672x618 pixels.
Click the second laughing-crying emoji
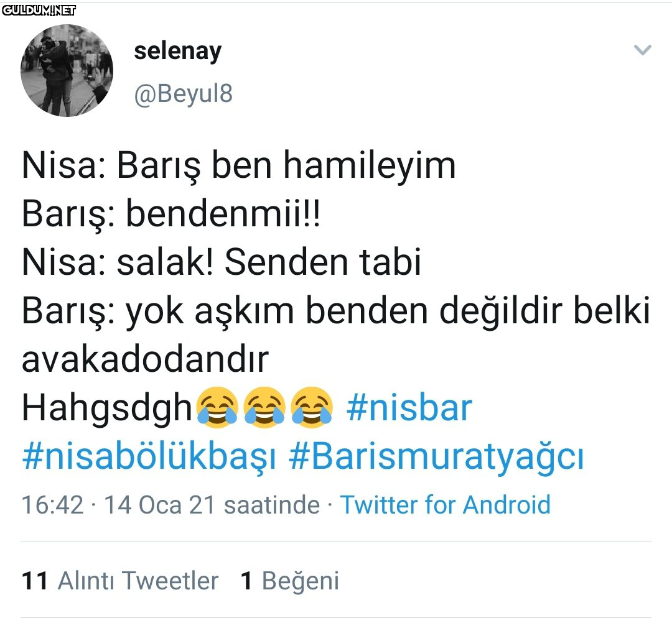coord(264,407)
